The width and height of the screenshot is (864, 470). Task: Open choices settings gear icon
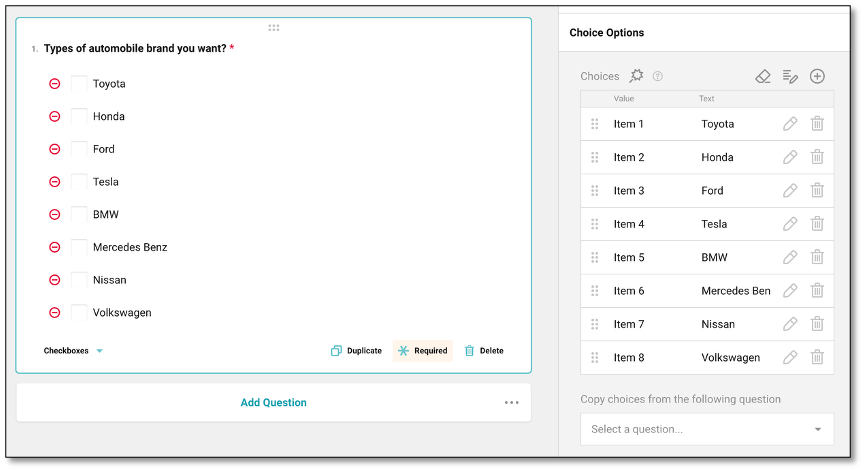[636, 75]
